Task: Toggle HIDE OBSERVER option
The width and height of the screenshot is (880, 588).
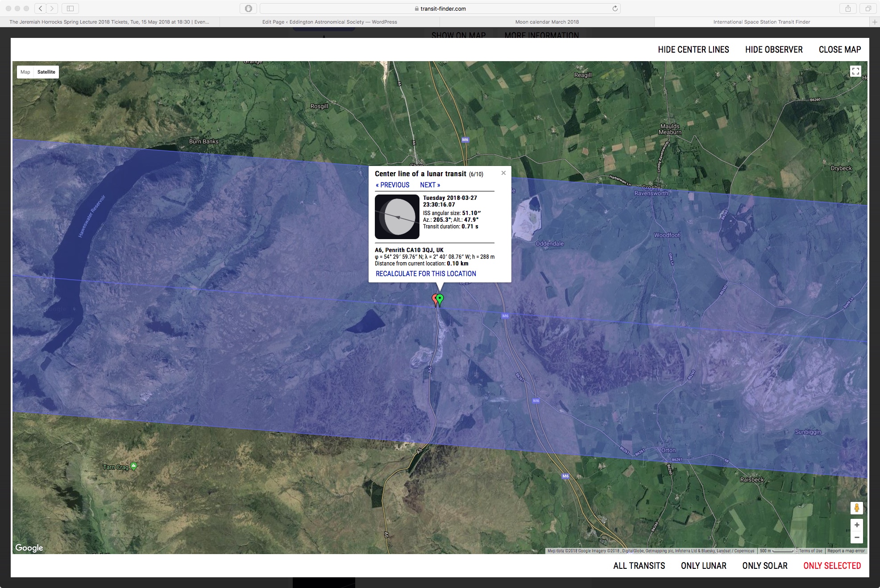Action: click(x=774, y=50)
